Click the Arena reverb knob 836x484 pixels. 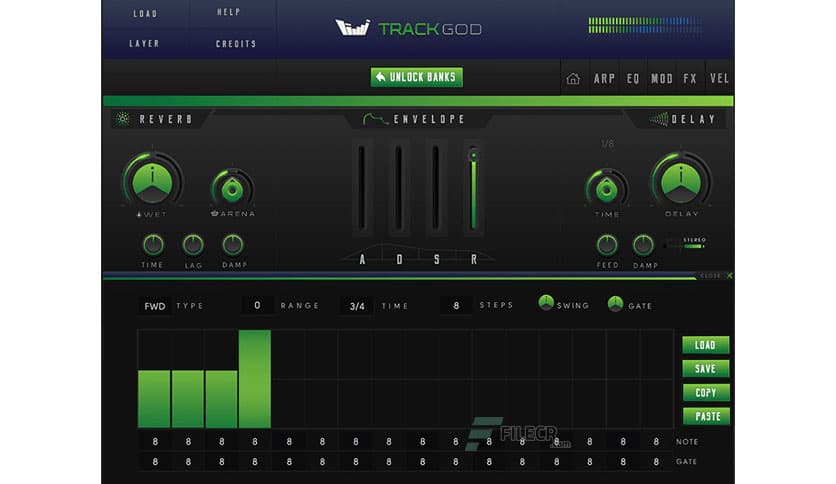pyautogui.click(x=232, y=188)
